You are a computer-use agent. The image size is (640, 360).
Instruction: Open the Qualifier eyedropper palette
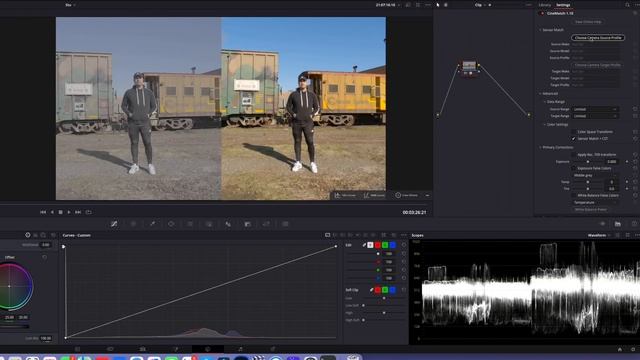tap(152, 224)
